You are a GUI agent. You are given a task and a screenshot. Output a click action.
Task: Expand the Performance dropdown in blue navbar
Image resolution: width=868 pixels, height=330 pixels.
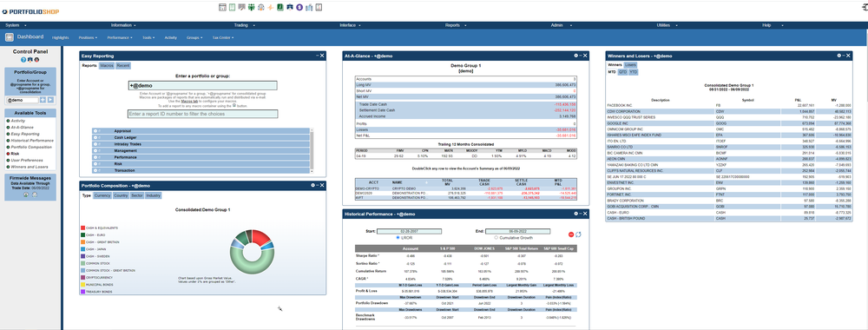[x=120, y=37]
